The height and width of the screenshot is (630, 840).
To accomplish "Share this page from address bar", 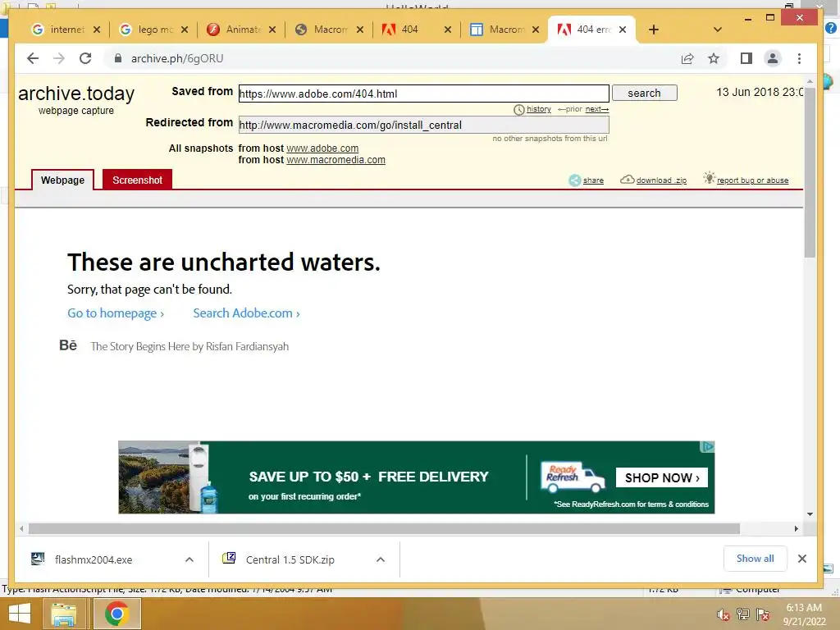I will pyautogui.click(x=687, y=58).
